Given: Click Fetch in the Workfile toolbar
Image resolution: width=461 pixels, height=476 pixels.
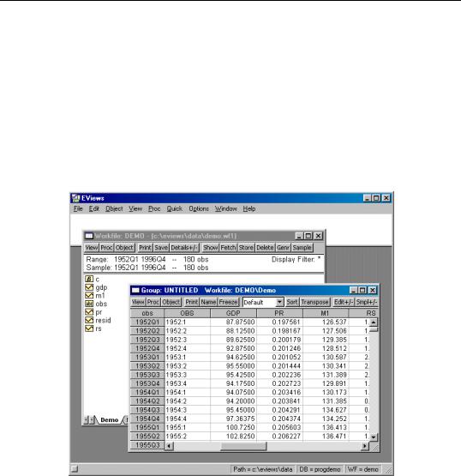Looking at the screenshot, I should tap(228, 248).
